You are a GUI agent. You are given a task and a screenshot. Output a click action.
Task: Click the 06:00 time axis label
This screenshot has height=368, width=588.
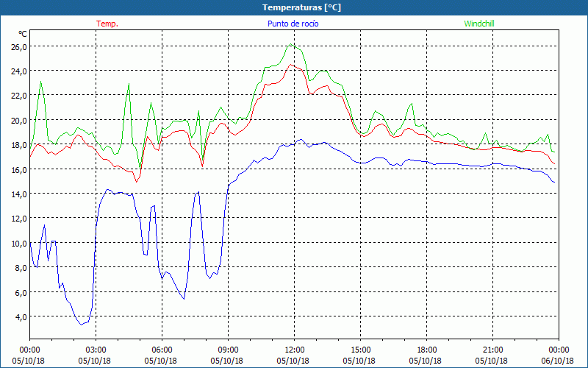click(x=162, y=350)
